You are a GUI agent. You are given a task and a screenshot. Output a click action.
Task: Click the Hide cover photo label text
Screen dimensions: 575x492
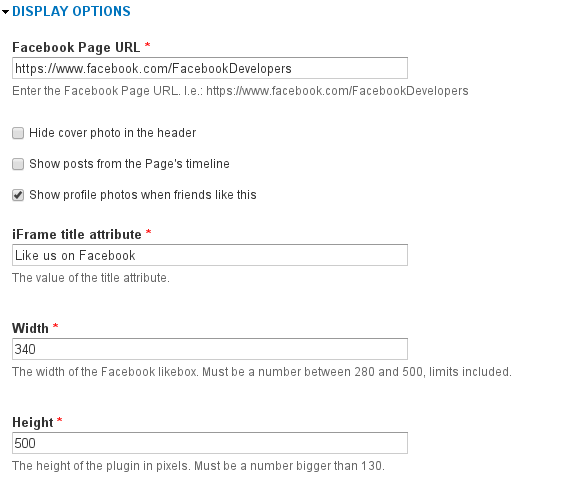click(x=113, y=133)
